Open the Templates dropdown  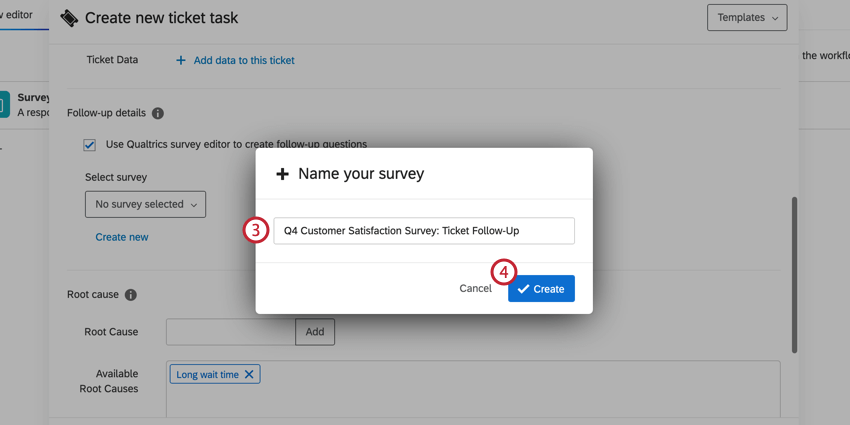(x=747, y=18)
